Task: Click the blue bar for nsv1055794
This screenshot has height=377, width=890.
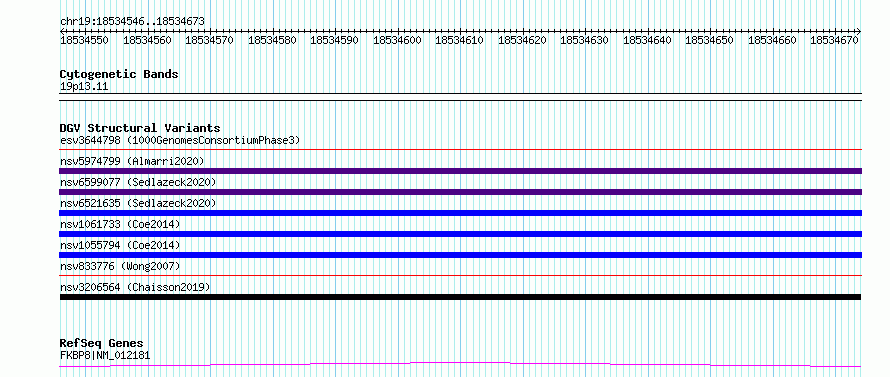Action: point(460,255)
